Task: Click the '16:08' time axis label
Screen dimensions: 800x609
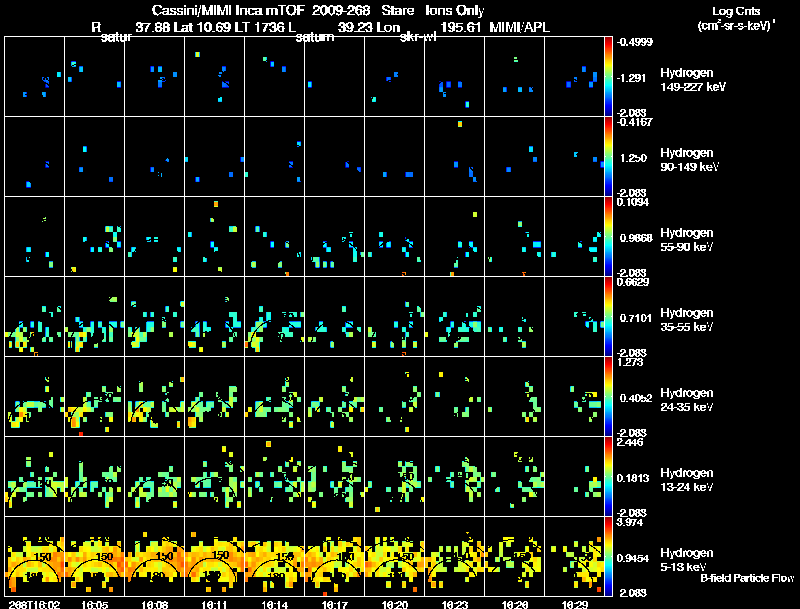Action: pos(155,604)
